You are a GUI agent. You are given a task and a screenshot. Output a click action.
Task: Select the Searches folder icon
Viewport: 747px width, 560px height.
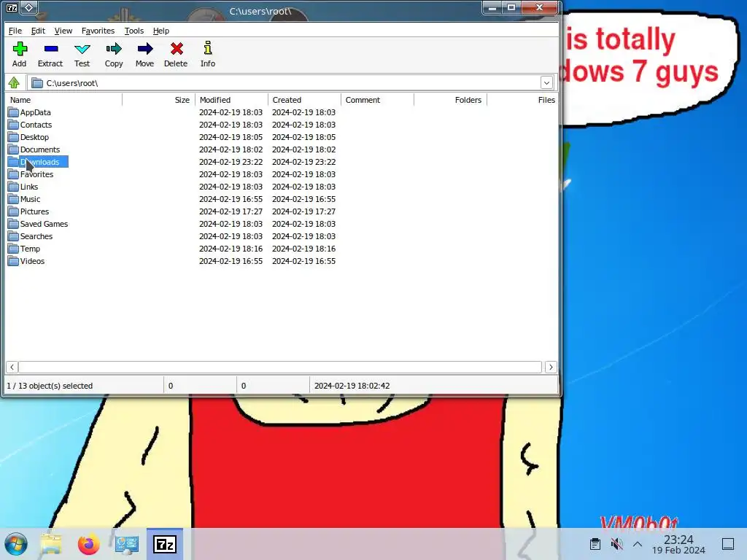[13, 236]
